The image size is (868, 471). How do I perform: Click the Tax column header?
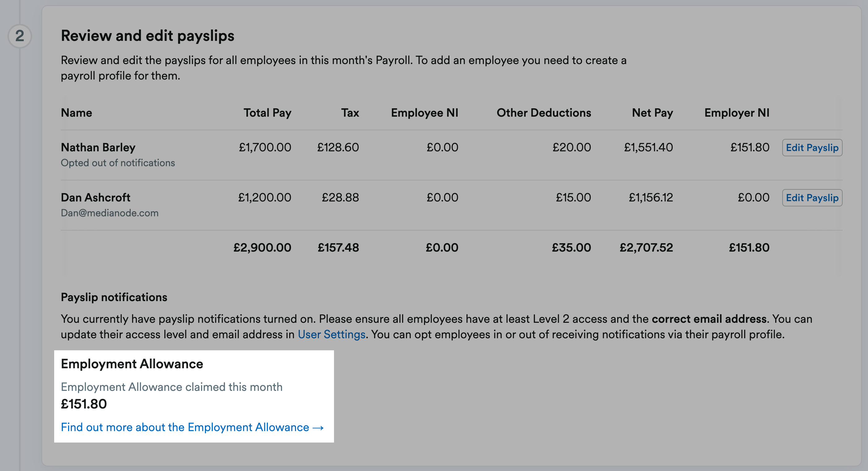(x=350, y=113)
